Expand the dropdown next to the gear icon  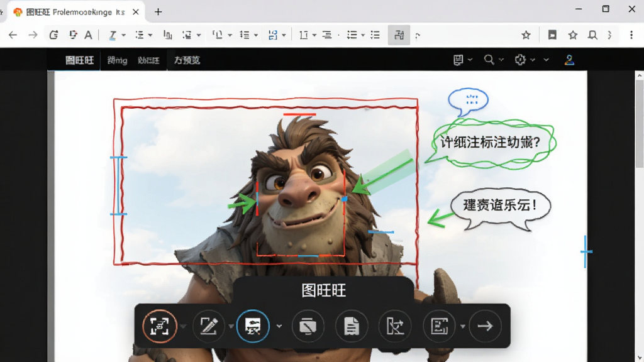coord(533,60)
